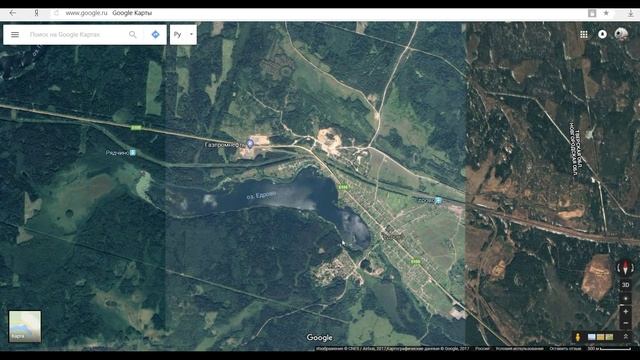640x360 pixels.
Task: Click the lake Edrovo label
Action: coord(261,195)
